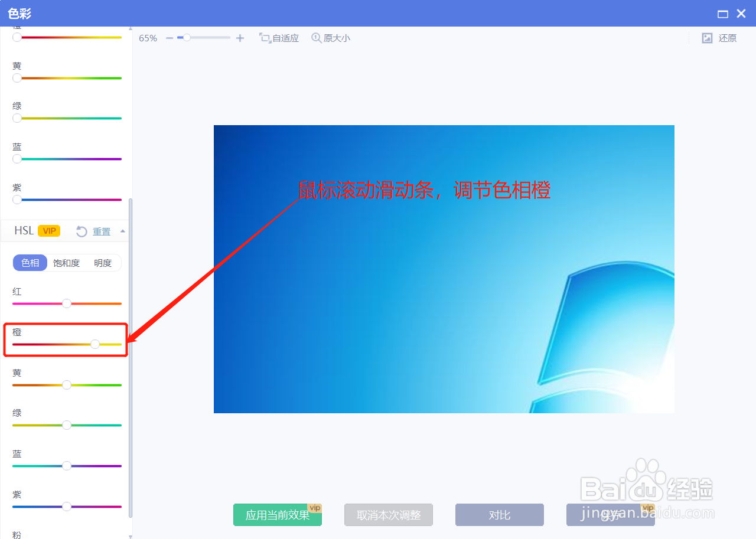This screenshot has width=756, height=539.
Task: Click the left panel scrollbar down arrow
Action: (131, 536)
